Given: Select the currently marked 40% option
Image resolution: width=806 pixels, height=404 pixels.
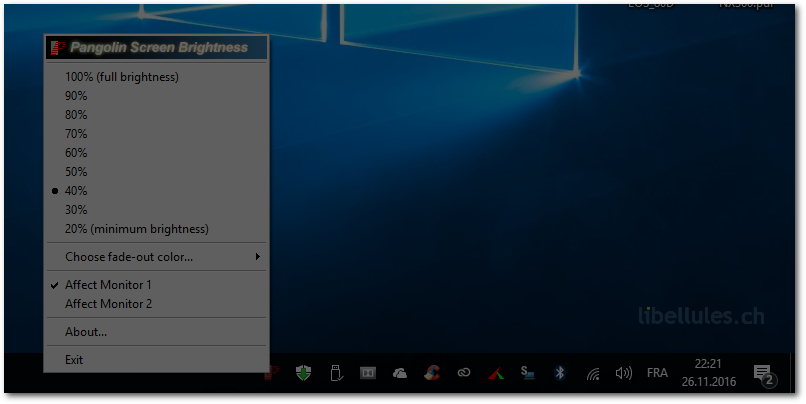Looking at the screenshot, I should coord(157,191).
